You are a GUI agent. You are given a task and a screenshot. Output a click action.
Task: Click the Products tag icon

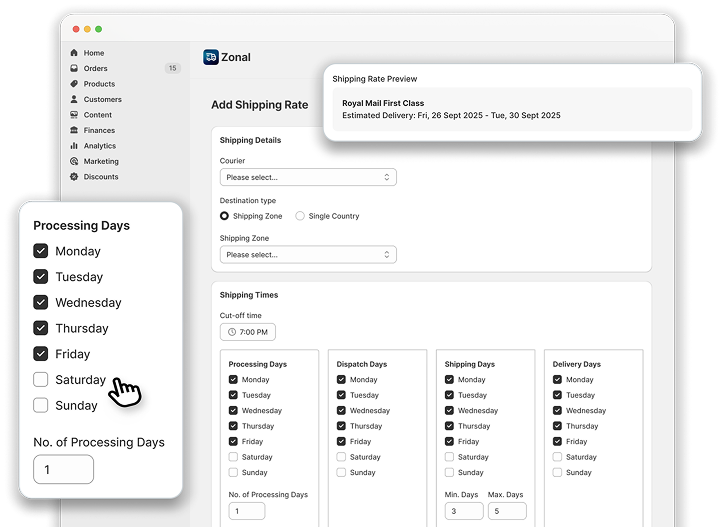(x=74, y=83)
